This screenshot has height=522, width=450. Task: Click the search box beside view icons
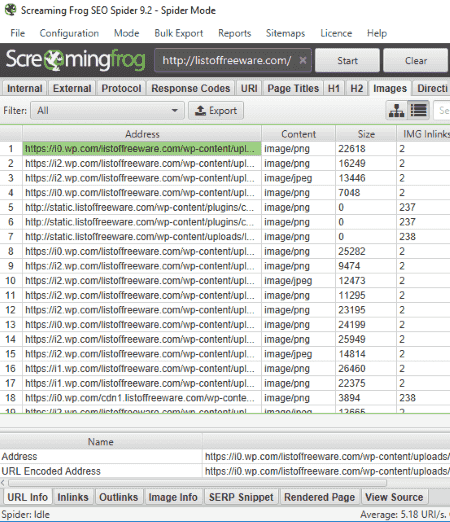pyautogui.click(x=442, y=110)
